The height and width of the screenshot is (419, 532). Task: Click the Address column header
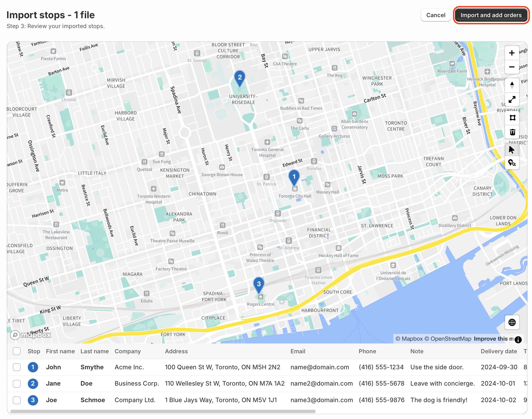176,351
